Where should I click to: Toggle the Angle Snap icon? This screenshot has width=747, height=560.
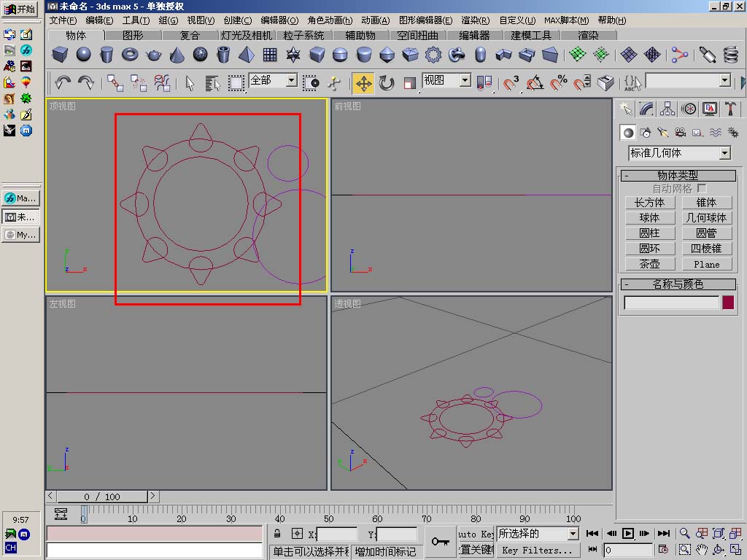pos(535,83)
